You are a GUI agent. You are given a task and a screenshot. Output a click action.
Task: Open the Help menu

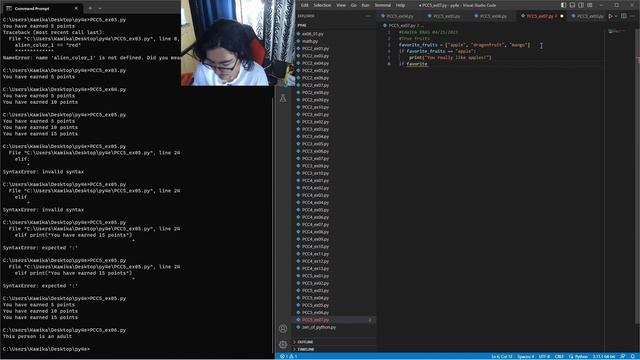click(400, 5)
